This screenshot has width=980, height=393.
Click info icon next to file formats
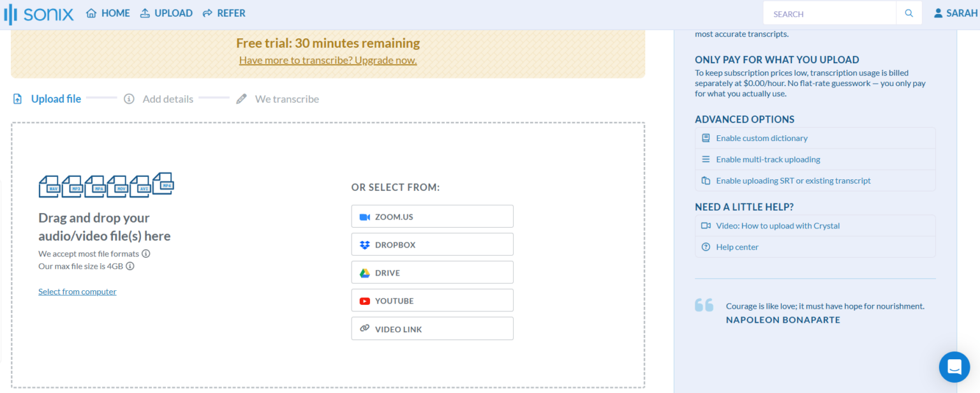(x=146, y=253)
